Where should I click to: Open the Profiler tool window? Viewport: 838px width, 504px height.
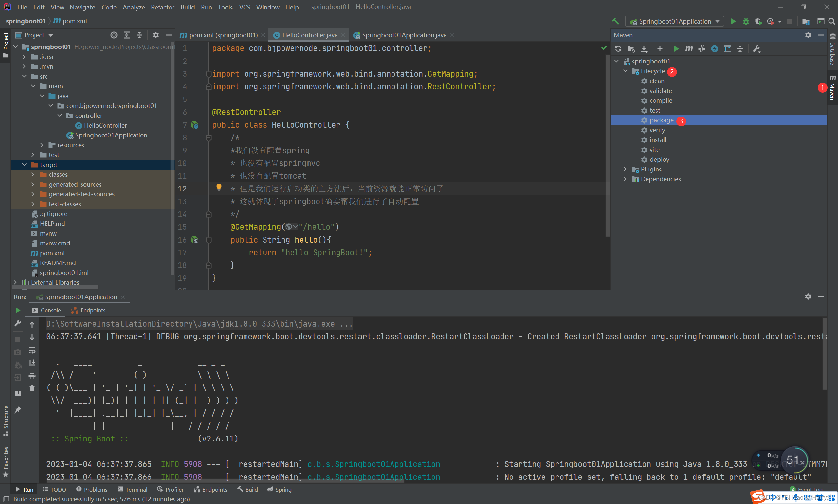pyautogui.click(x=171, y=489)
